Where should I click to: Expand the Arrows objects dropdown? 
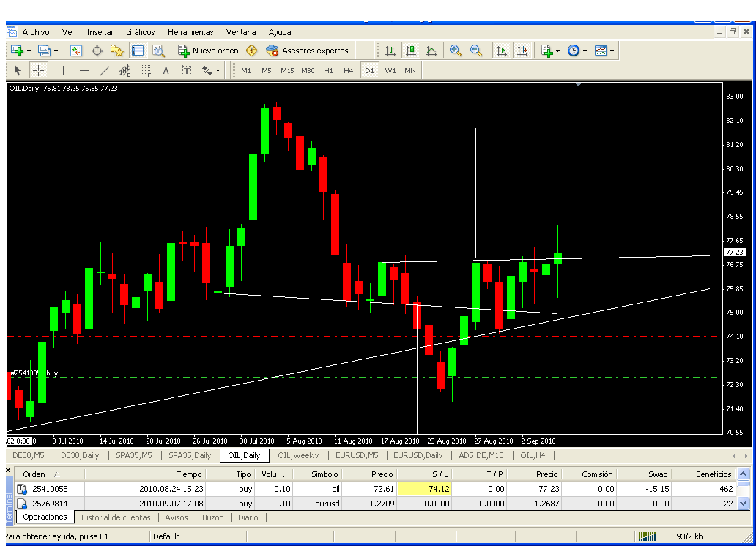(218, 71)
